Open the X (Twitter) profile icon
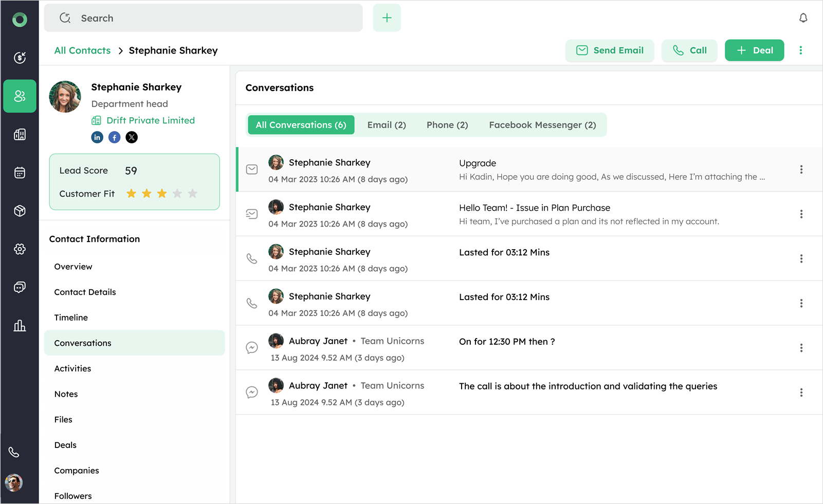This screenshot has width=823, height=504. point(132,137)
